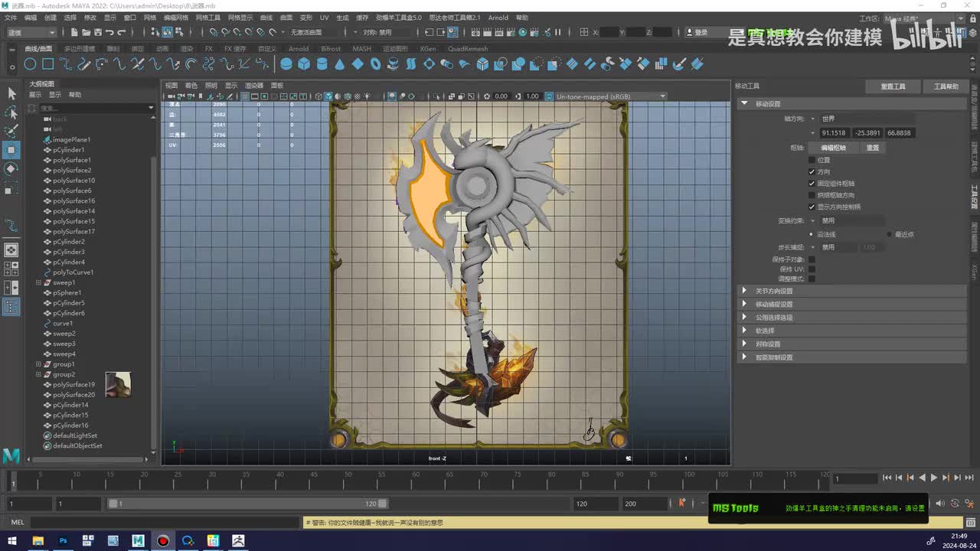
Task: Switch to the 多边形建模 shelf tab
Action: [x=79, y=49]
